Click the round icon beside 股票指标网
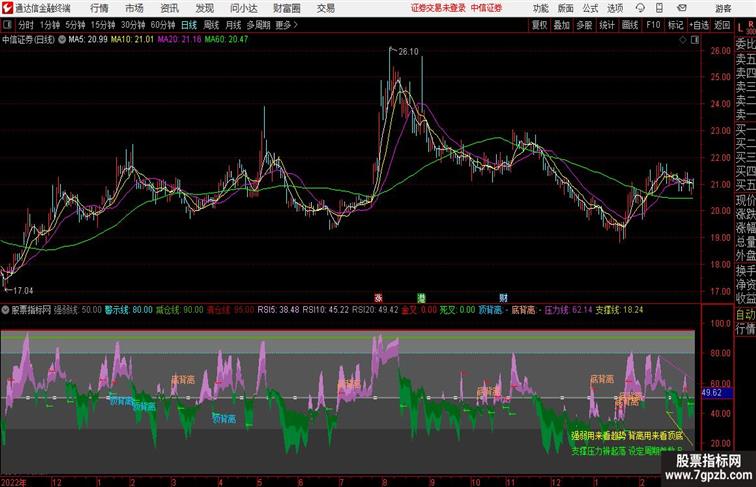The image size is (756, 487). (x=5, y=310)
